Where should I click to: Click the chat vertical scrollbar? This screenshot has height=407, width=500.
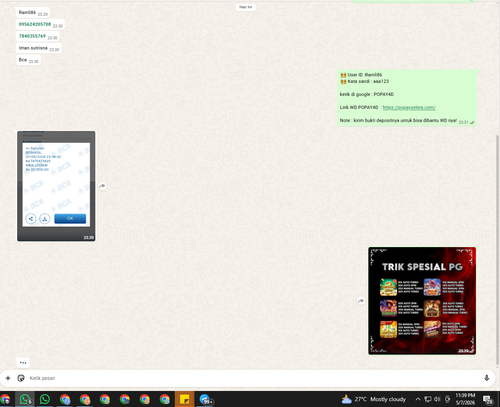click(x=498, y=250)
